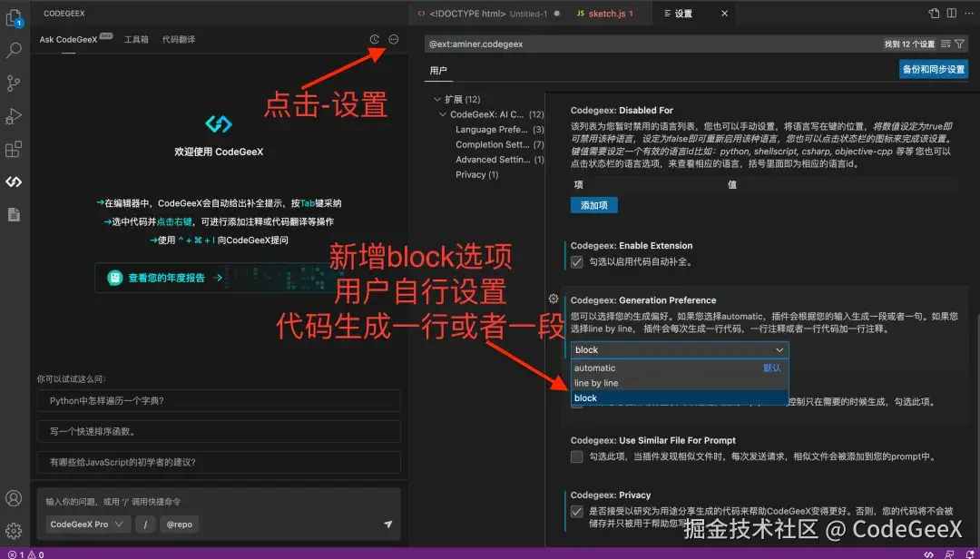
Task: Click the CodeGeeX logo above welcome text
Action: (x=219, y=123)
